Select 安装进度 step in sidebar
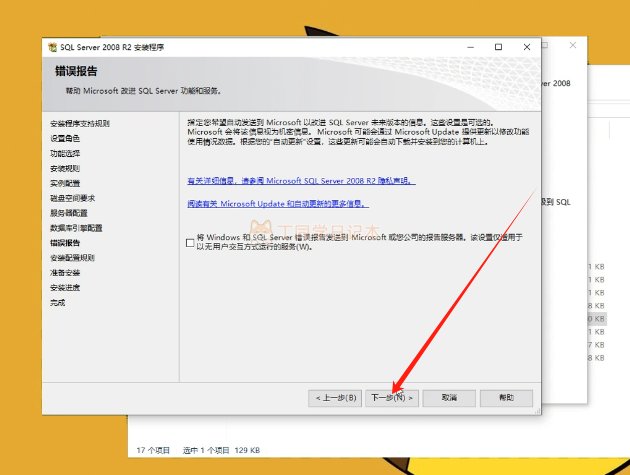 pos(65,287)
